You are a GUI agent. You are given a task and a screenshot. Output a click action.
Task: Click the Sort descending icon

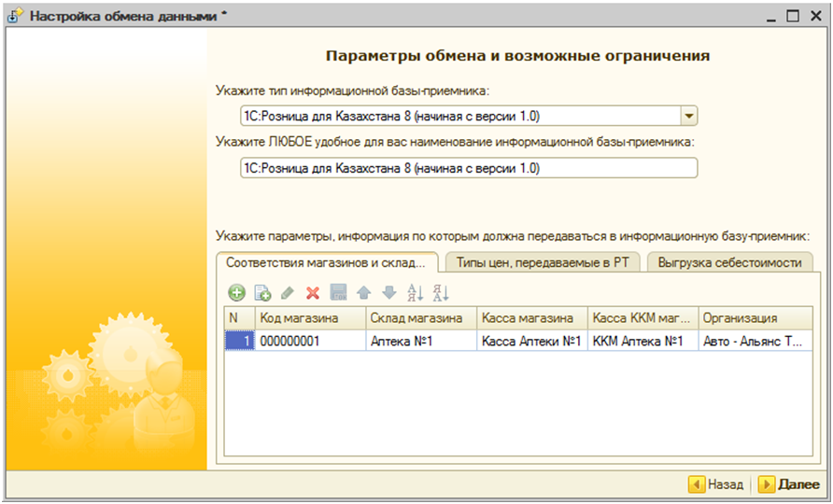441,293
